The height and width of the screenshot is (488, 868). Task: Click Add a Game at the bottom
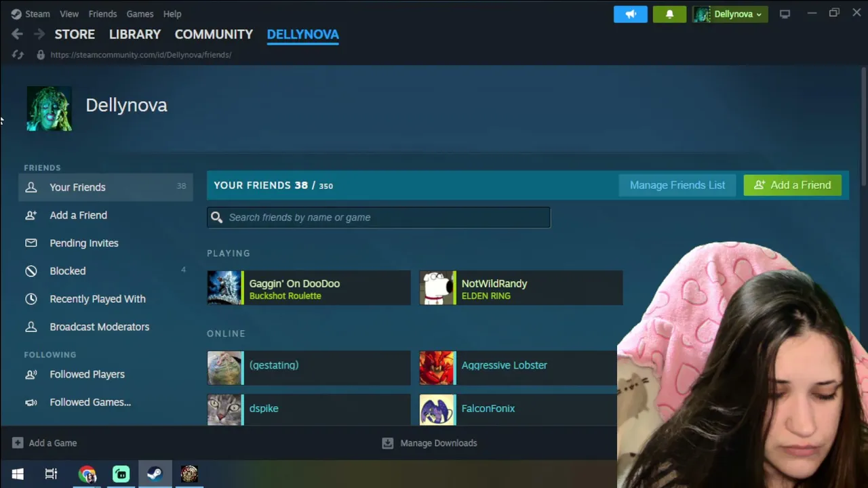[x=45, y=443]
